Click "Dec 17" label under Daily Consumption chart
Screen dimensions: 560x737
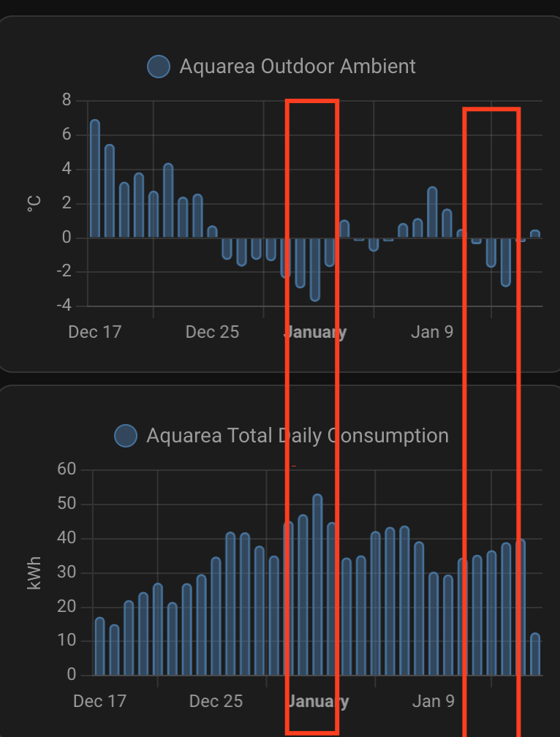pyautogui.click(x=99, y=702)
